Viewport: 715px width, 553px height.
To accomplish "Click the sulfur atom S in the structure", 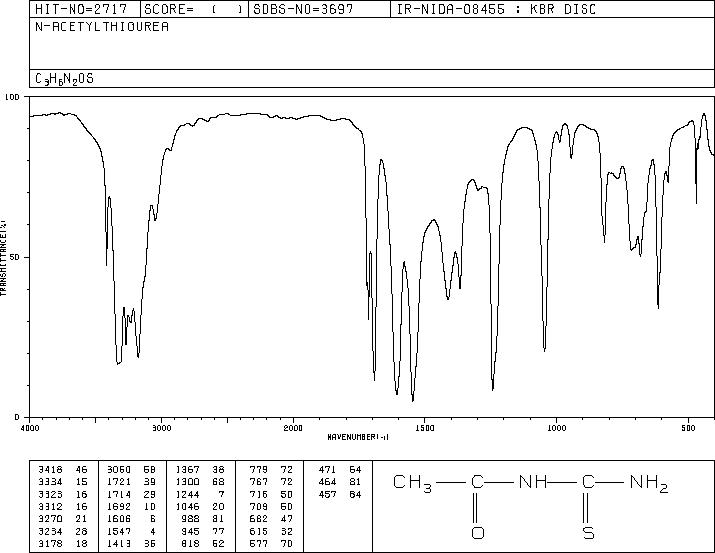I will click(x=588, y=532).
